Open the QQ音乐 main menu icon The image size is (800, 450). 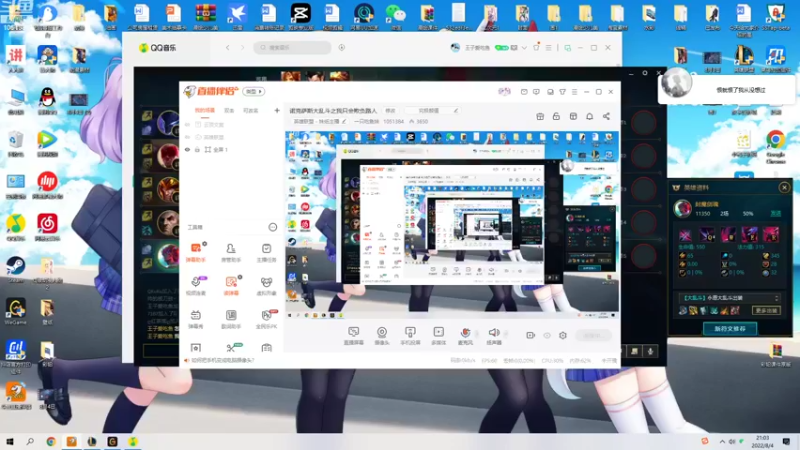click(x=548, y=47)
